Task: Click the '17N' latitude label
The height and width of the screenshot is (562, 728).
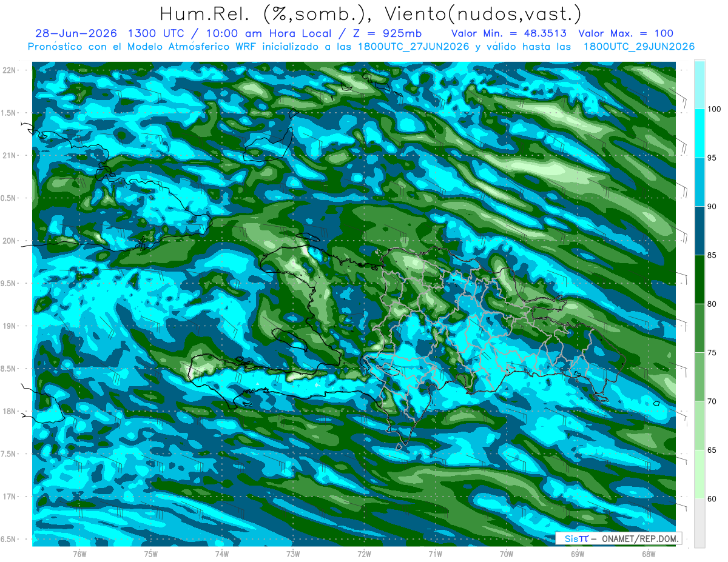Action: [x=10, y=497]
